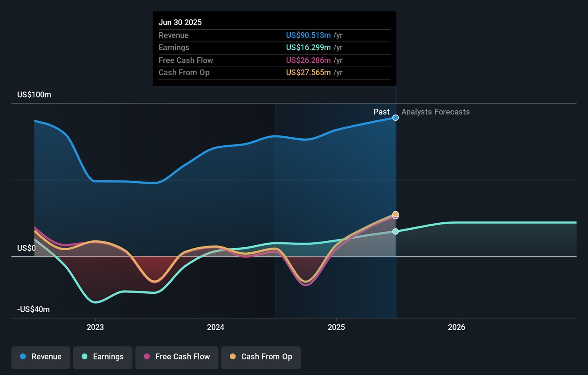This screenshot has width=588, height=375.
Task: Select the 2024 x-axis label
Action: [216, 327]
